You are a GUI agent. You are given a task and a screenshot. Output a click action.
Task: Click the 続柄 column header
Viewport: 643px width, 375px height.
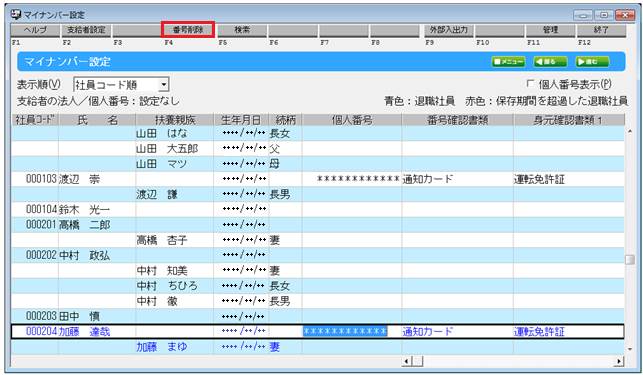[285, 120]
